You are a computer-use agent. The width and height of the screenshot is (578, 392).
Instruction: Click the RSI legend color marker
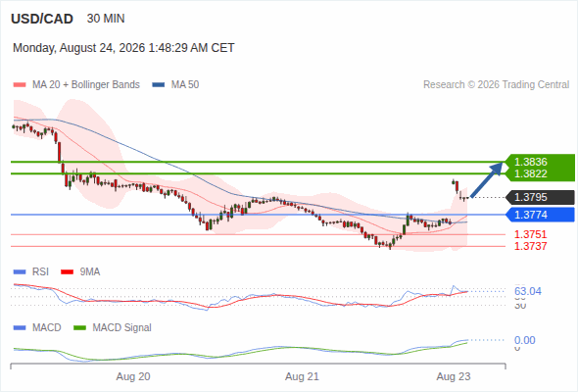20,272
